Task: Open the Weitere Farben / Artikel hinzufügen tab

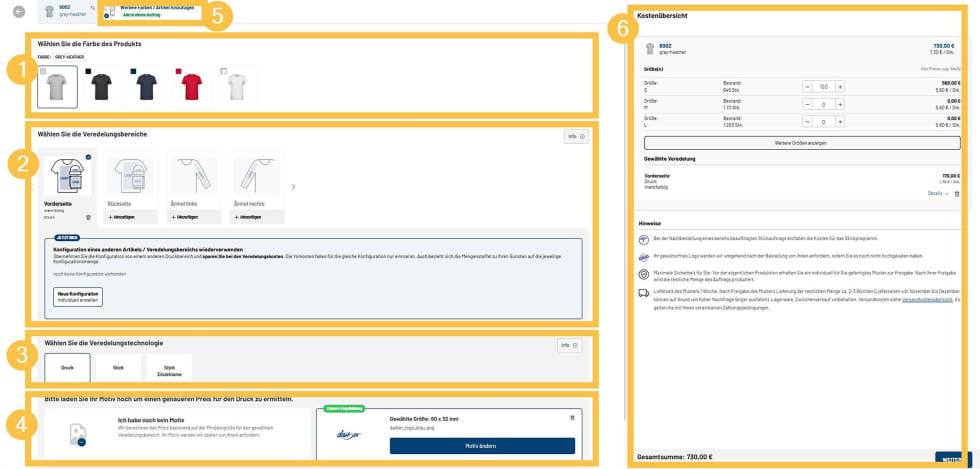Action: (150, 11)
